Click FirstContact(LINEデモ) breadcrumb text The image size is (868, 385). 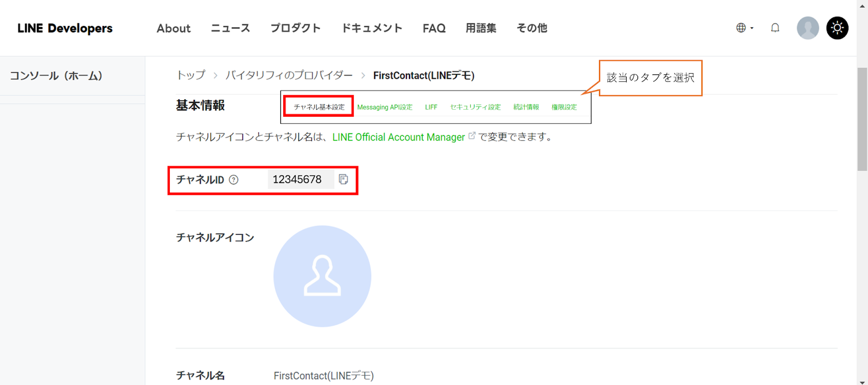coord(424,75)
